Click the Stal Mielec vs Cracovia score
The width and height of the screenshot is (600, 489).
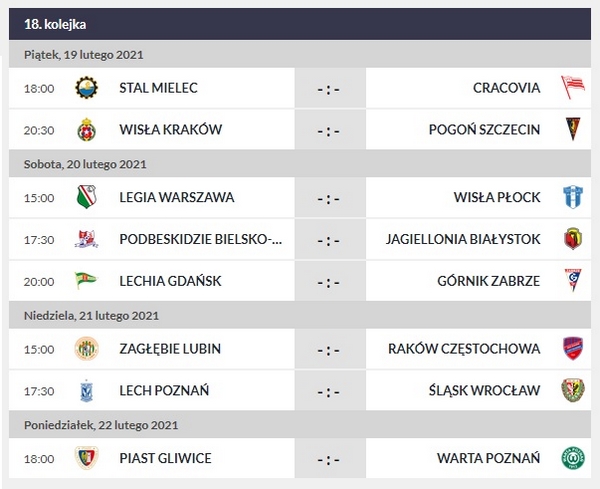[329, 88]
